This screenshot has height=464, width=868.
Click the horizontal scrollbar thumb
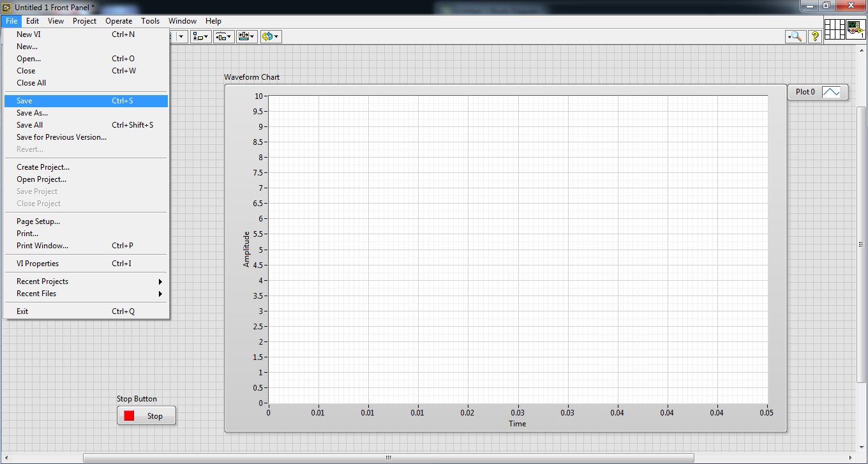click(388, 458)
